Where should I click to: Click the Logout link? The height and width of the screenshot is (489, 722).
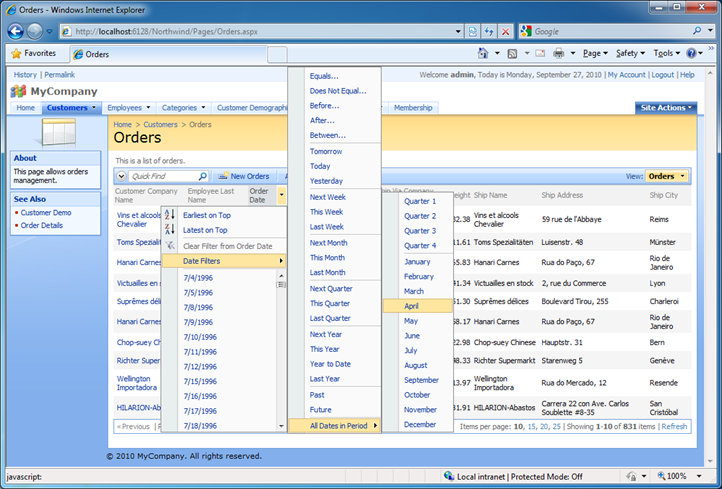662,75
